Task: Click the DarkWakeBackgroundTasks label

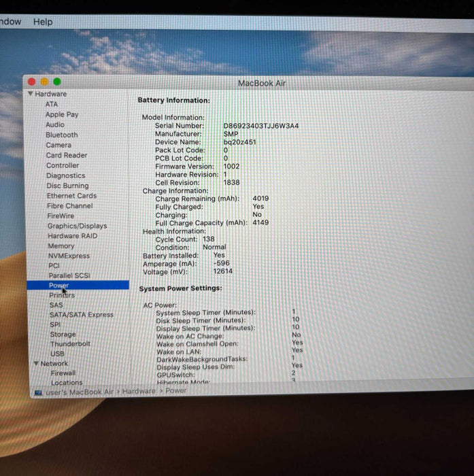Action: [x=202, y=359]
